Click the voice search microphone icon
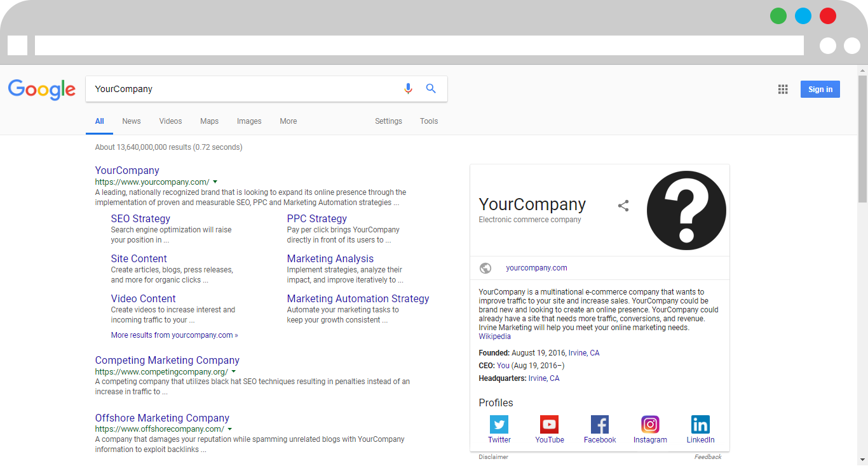868x466 pixels. point(408,89)
